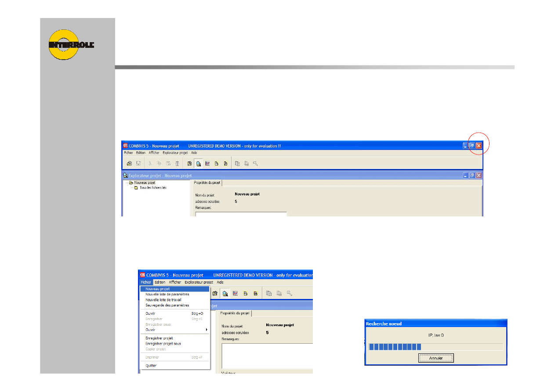
Task: Click the yellow folder icon beside Tous les fichiers liés
Action: (x=136, y=187)
